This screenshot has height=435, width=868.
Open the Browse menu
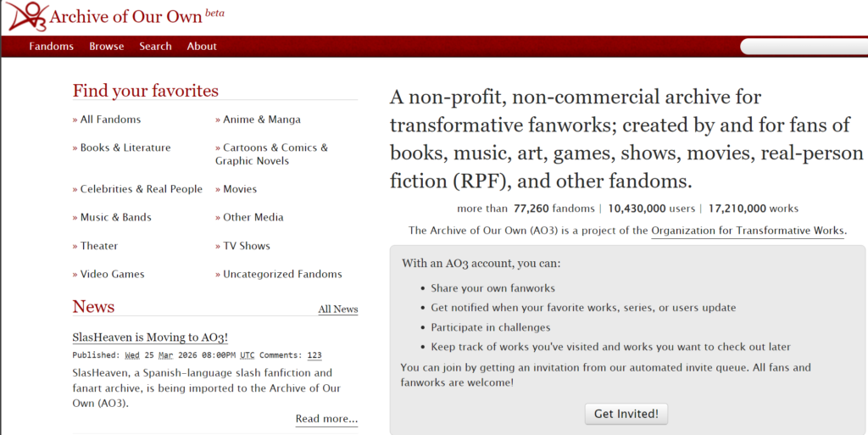coord(107,47)
